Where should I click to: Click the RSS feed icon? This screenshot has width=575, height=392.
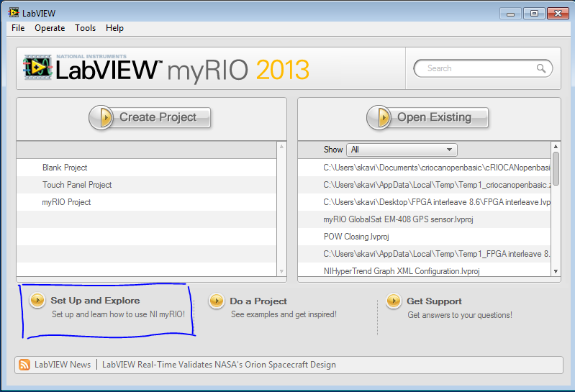(x=24, y=365)
